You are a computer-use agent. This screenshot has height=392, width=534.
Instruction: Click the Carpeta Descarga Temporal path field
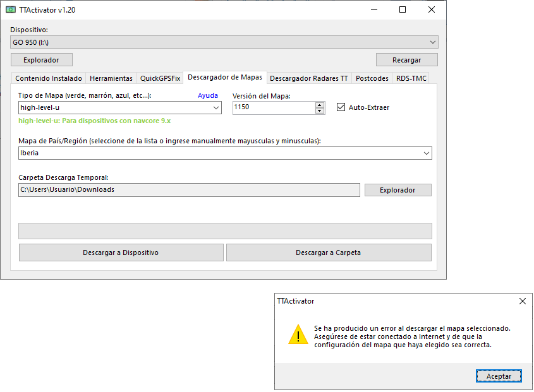click(x=189, y=190)
